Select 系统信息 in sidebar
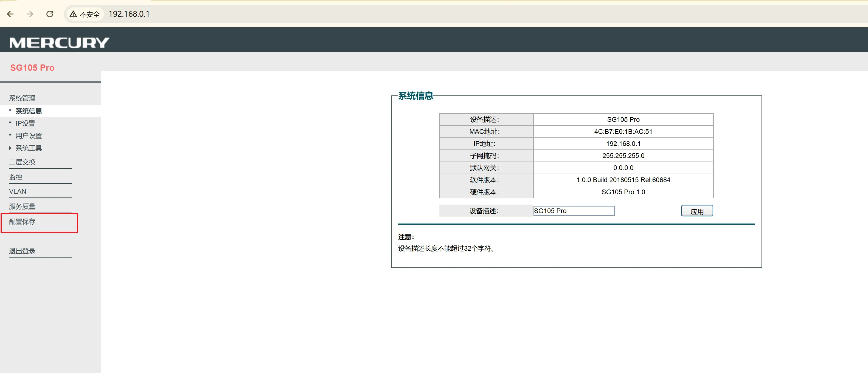Screen dimensions: 868x373 [x=29, y=111]
